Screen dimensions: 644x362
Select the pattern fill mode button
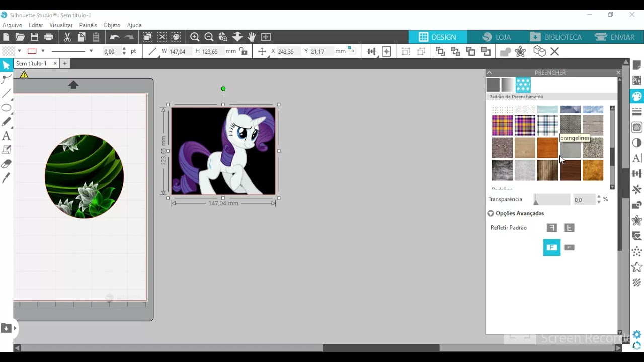tap(523, 85)
